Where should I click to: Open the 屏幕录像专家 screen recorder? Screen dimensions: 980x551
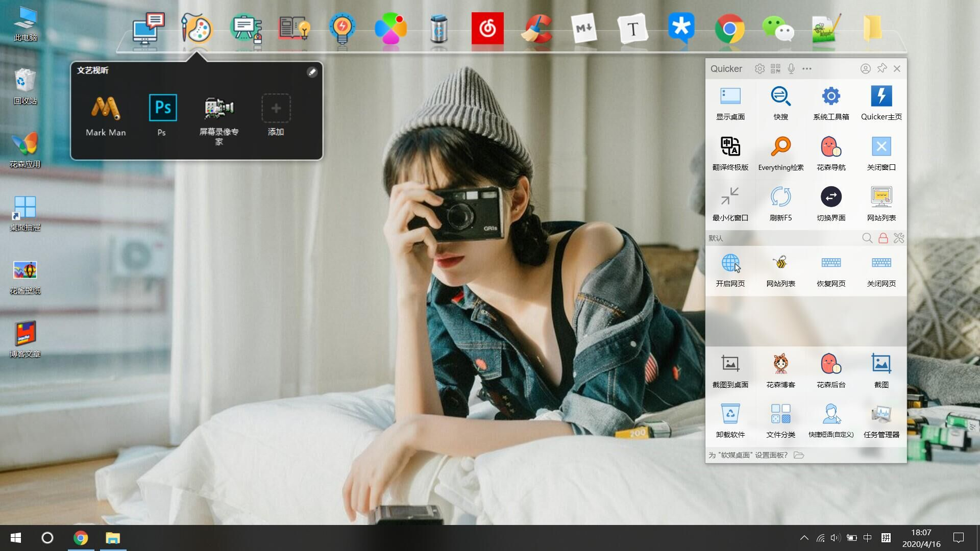[x=219, y=108]
